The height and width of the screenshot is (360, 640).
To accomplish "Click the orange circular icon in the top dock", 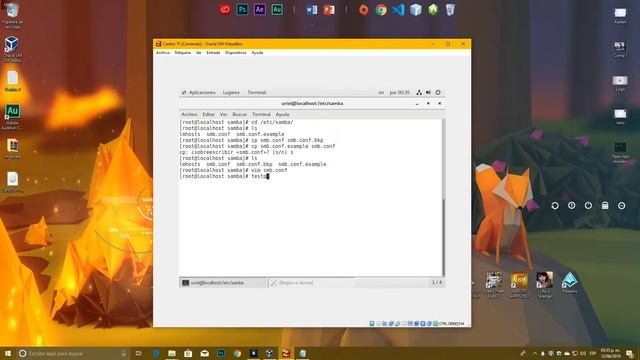I will coord(363,9).
